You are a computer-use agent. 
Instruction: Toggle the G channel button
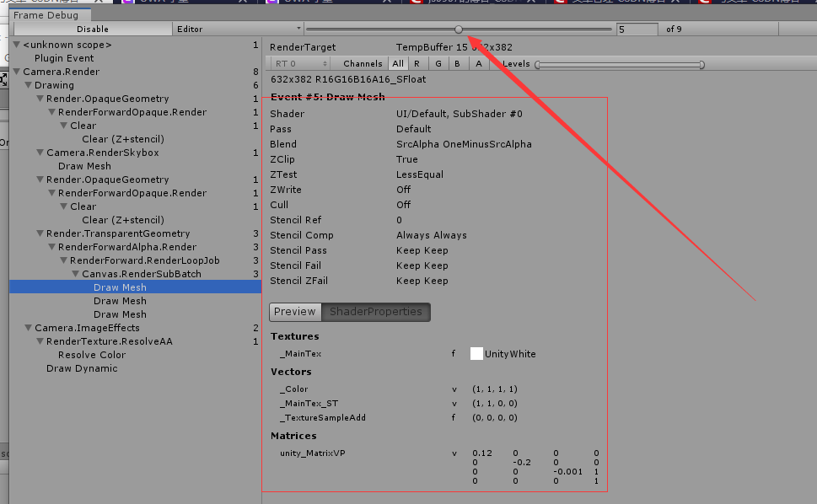(x=438, y=63)
